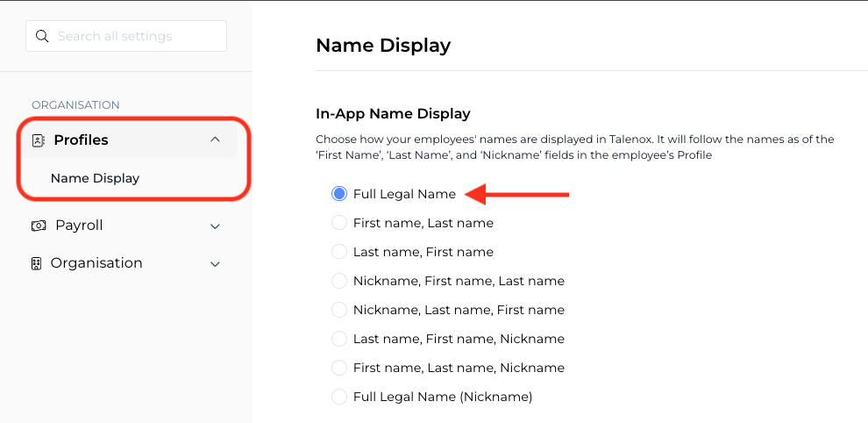Click the Payroll money icon
The width and height of the screenshot is (868, 423).
click(x=39, y=226)
